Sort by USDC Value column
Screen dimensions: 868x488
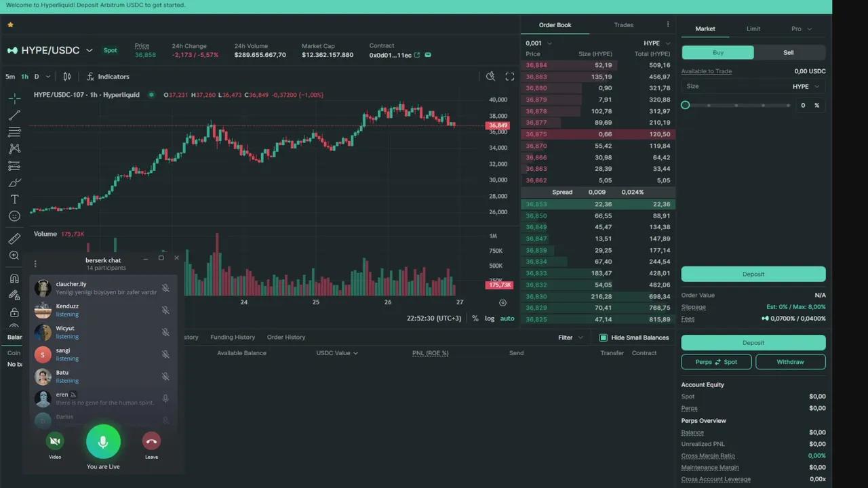click(337, 353)
